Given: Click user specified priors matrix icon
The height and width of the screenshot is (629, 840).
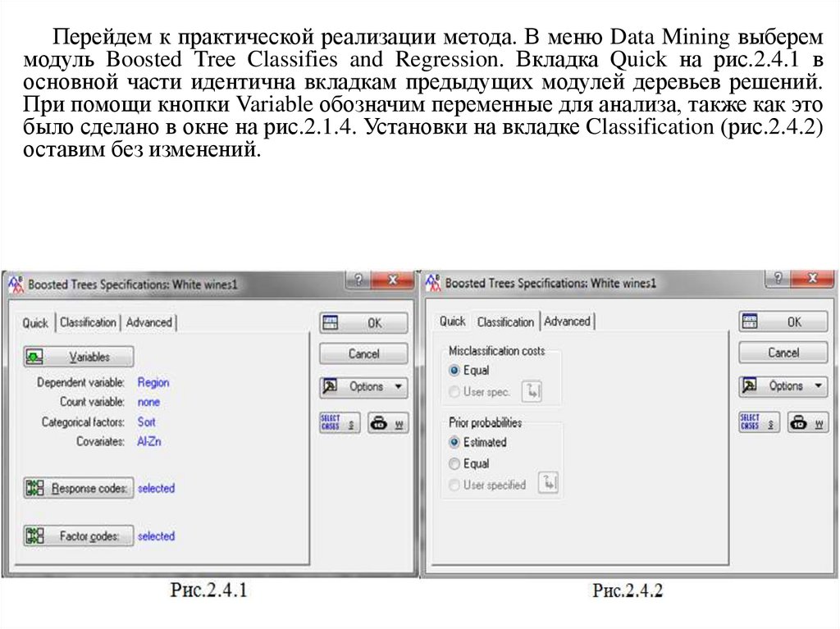Looking at the screenshot, I should (x=549, y=483).
